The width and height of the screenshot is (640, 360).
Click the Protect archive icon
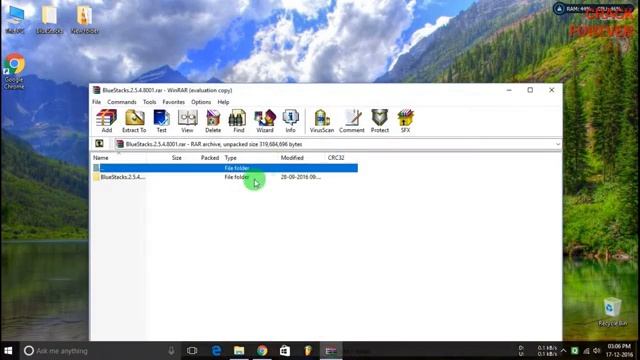point(380,121)
